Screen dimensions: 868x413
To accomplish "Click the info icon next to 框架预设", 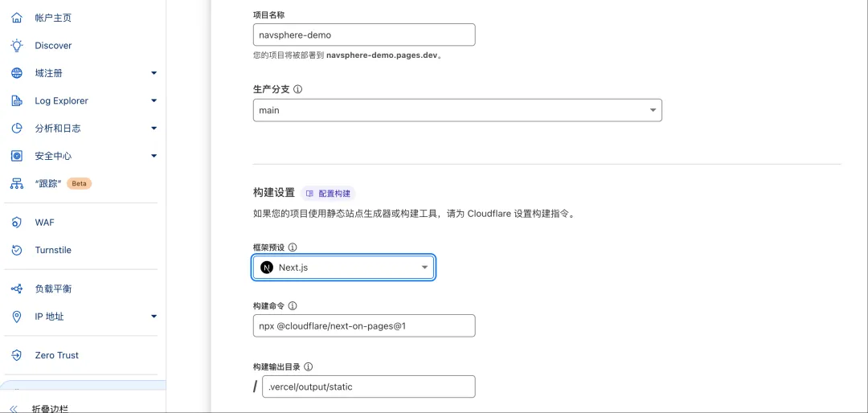I will 293,247.
